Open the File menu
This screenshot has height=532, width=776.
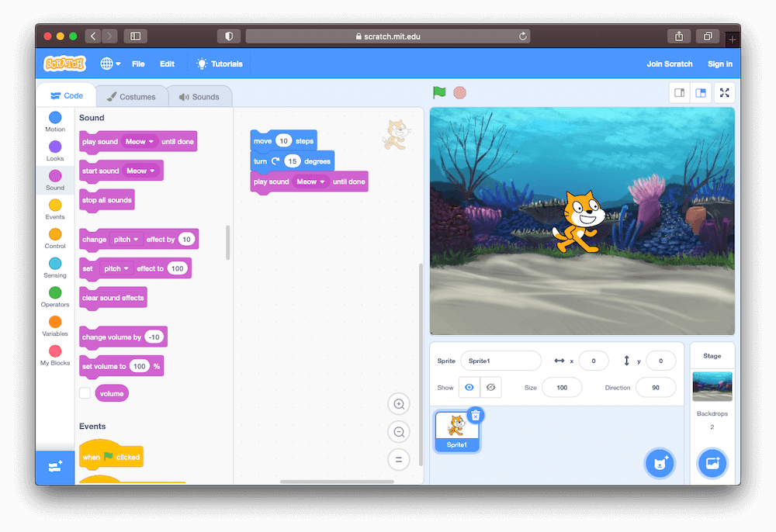click(x=138, y=64)
